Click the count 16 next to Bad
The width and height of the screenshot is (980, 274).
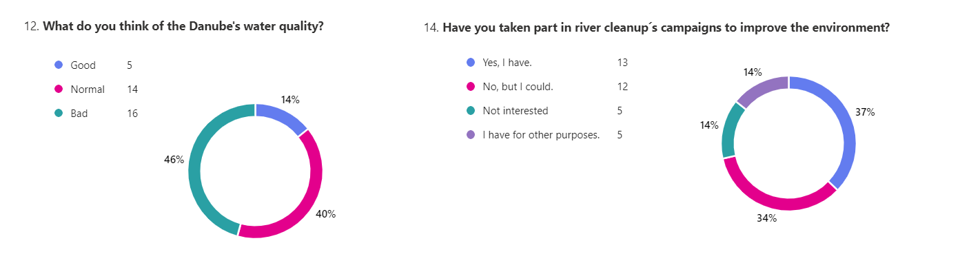132,114
